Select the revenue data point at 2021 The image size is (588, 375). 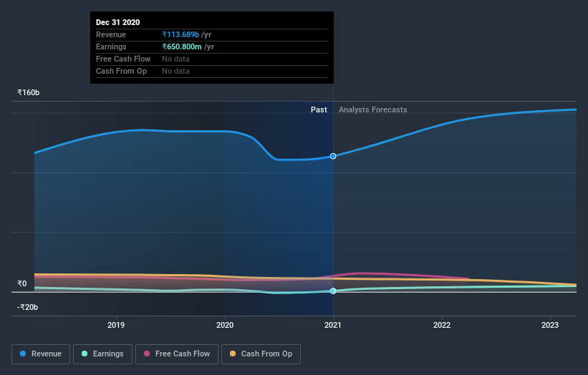(333, 156)
